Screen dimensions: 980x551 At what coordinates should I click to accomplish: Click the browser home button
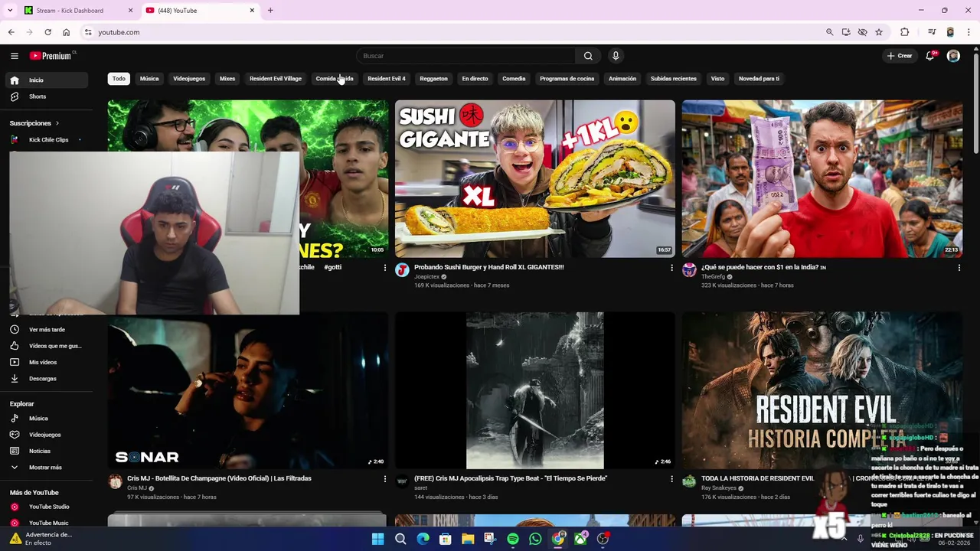click(x=67, y=32)
